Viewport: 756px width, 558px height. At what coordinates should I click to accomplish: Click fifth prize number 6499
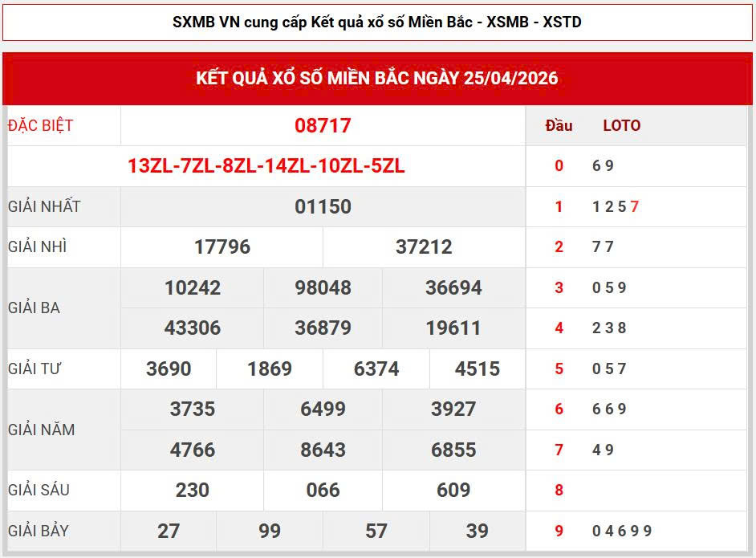(x=323, y=409)
